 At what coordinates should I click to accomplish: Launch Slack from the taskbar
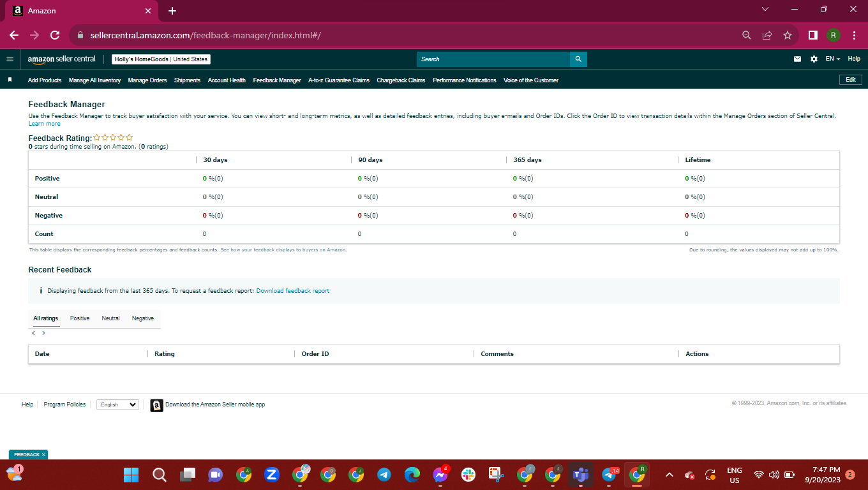[468, 475]
